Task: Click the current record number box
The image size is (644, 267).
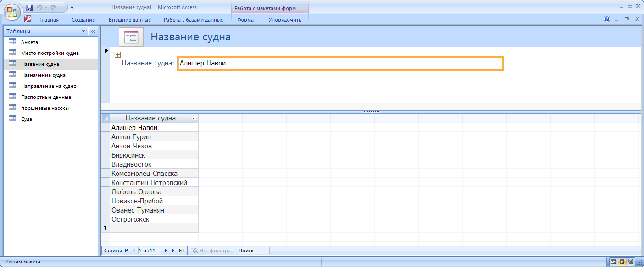Action: pyautogui.click(x=149, y=251)
